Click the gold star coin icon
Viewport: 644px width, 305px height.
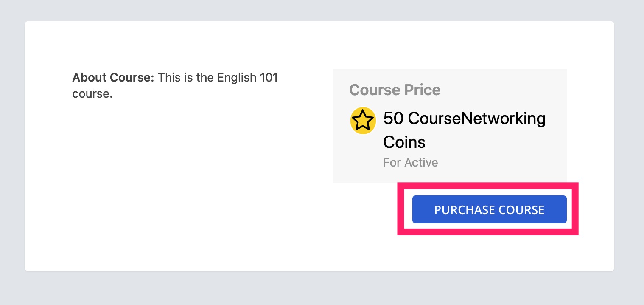pyautogui.click(x=363, y=121)
